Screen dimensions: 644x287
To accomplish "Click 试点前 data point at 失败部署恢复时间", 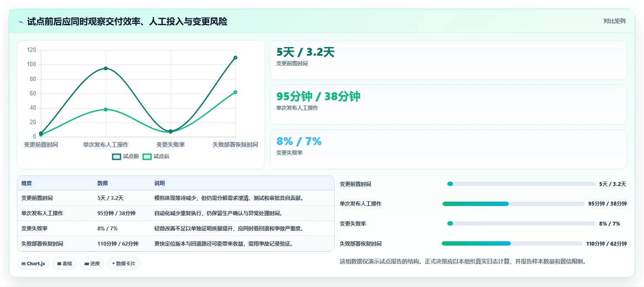I will tap(235, 57).
